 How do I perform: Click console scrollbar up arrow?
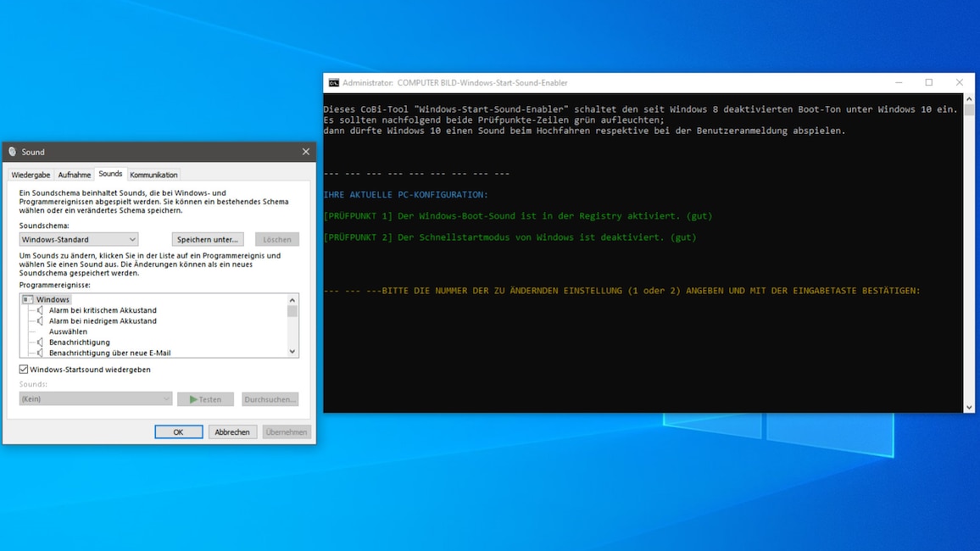(969, 99)
